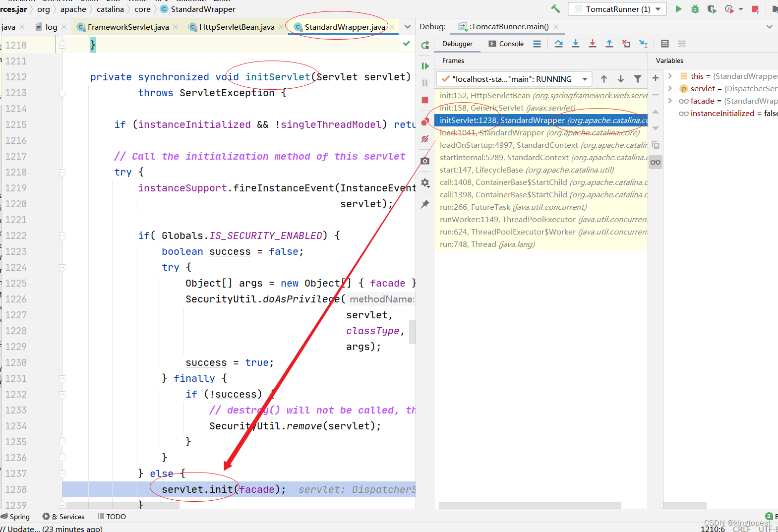Select the StandardWrapper.java tab
The width and height of the screenshot is (778, 532).
345,27
